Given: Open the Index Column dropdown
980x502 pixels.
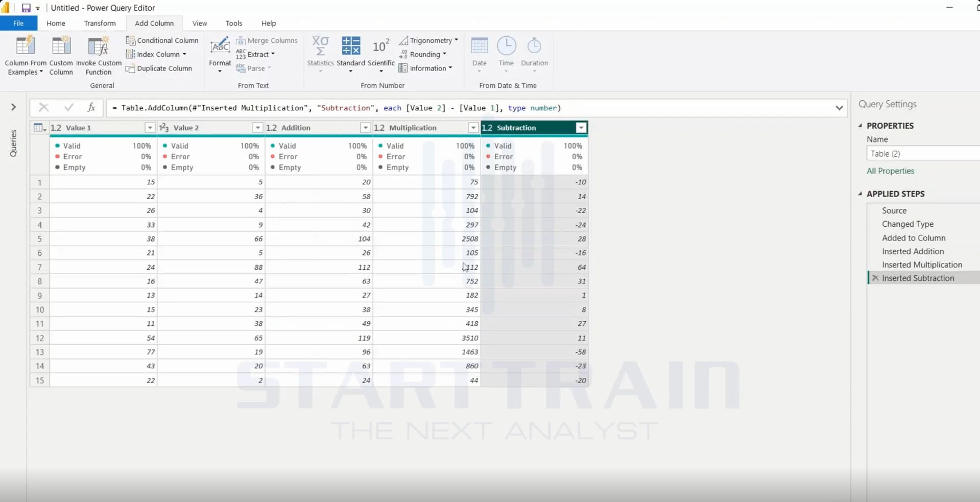Looking at the screenshot, I should (156, 54).
